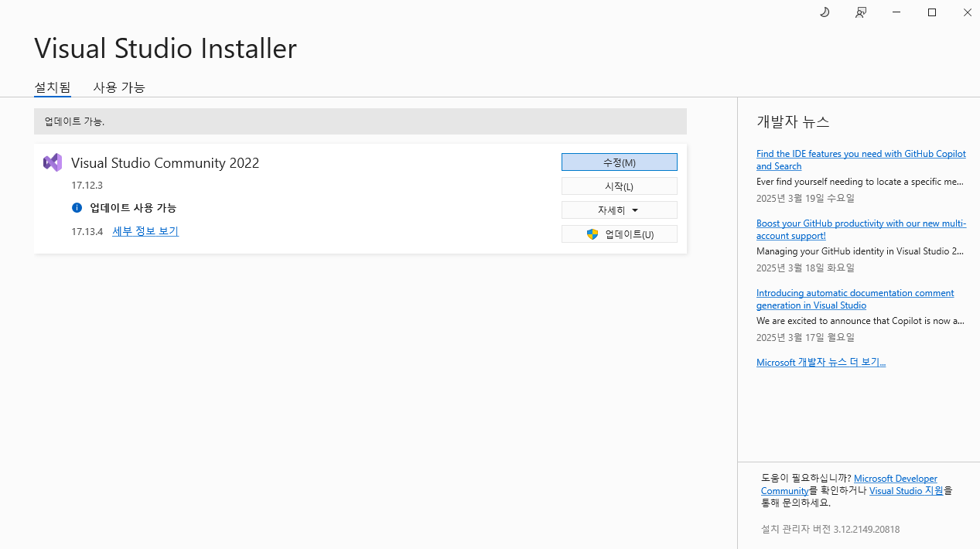Viewport: 980px width, 549px height.
Task: Maximize the installer window
Action: click(x=932, y=12)
